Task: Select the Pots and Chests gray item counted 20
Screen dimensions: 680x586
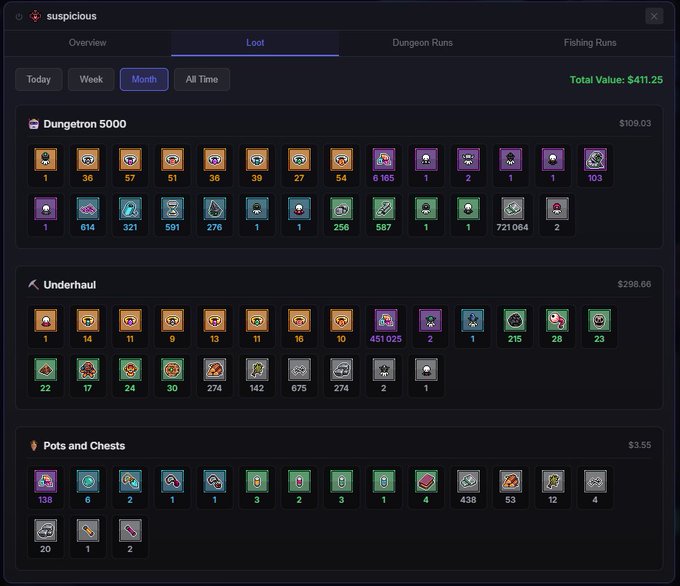Action: tap(46, 536)
